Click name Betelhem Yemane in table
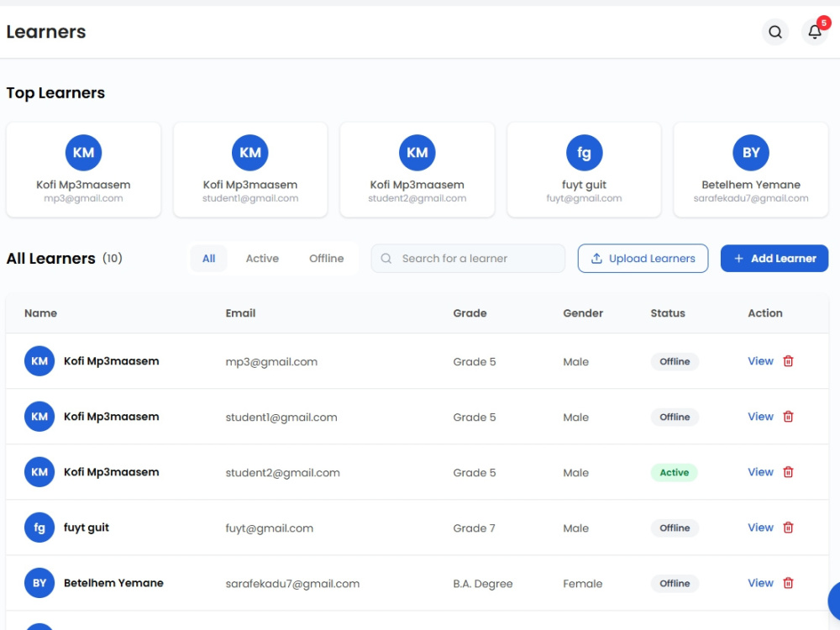 tap(113, 583)
